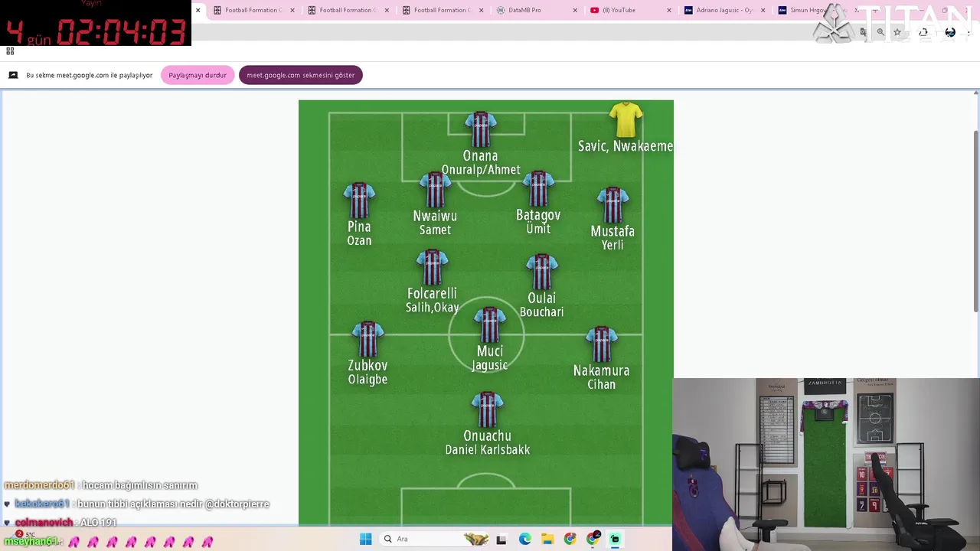
Task: Click the zoom magnifier icon in address bar
Action: (880, 32)
